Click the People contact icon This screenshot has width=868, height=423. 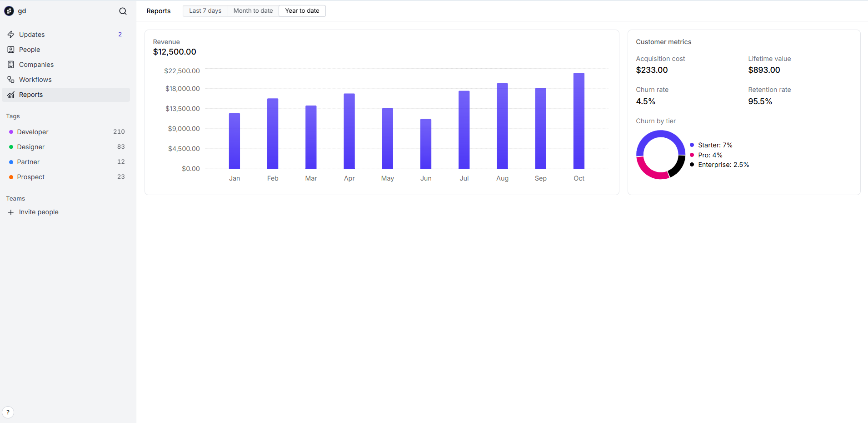point(11,50)
